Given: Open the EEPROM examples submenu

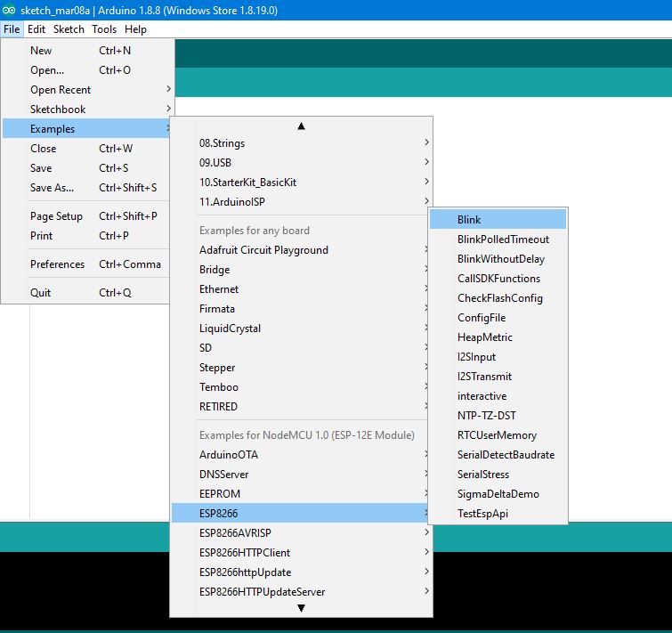Looking at the screenshot, I should pyautogui.click(x=301, y=494).
